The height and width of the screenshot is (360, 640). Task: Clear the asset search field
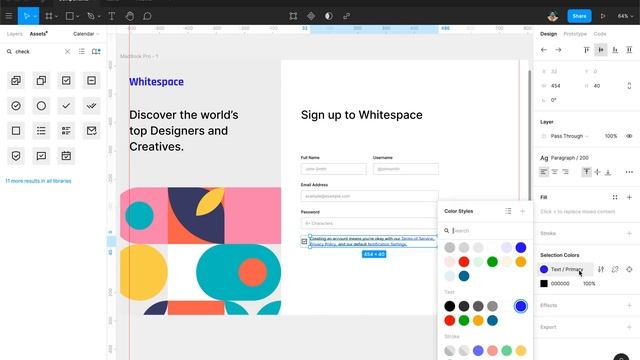pyautogui.click(x=67, y=51)
